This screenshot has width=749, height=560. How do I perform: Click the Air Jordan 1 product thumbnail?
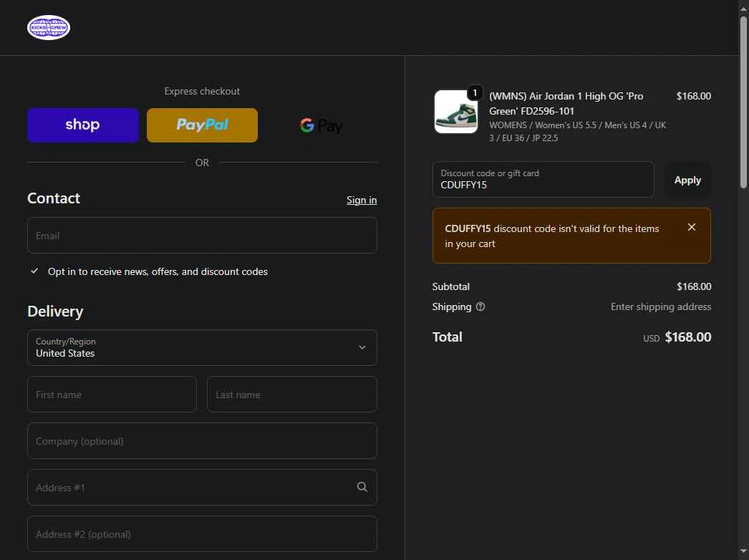[x=455, y=112]
